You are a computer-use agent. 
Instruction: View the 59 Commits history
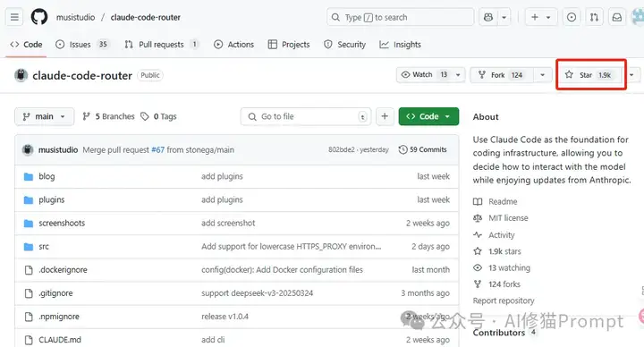tap(422, 149)
